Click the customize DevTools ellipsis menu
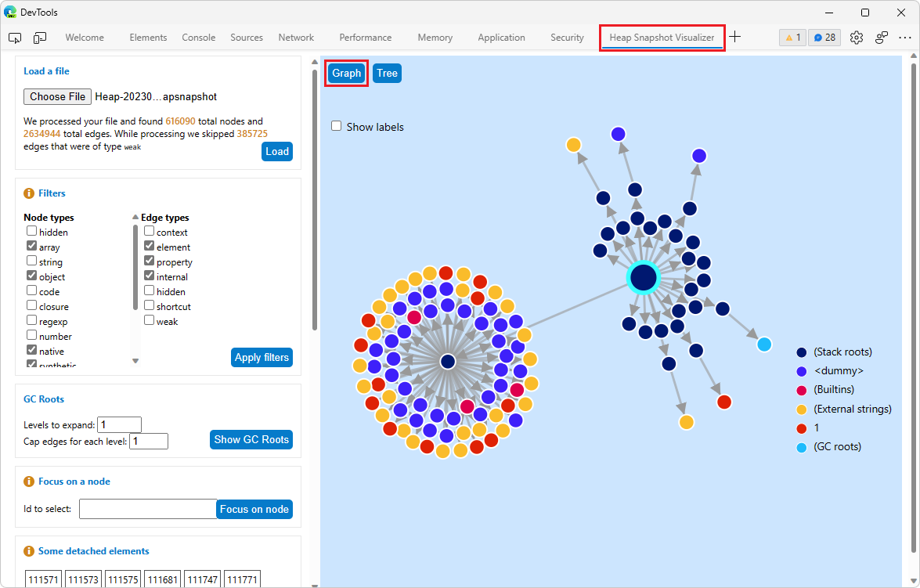 pos(905,38)
